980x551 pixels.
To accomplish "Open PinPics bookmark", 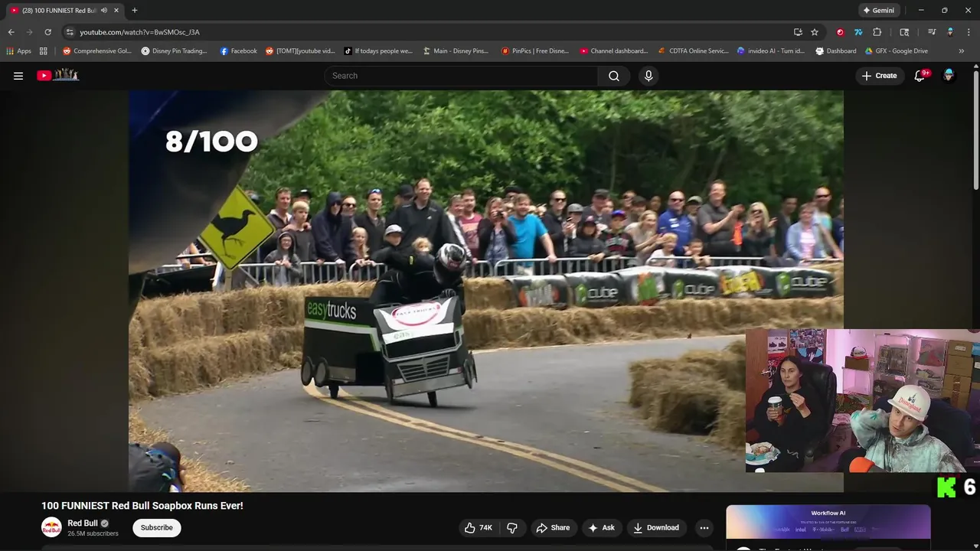I will pos(535,51).
